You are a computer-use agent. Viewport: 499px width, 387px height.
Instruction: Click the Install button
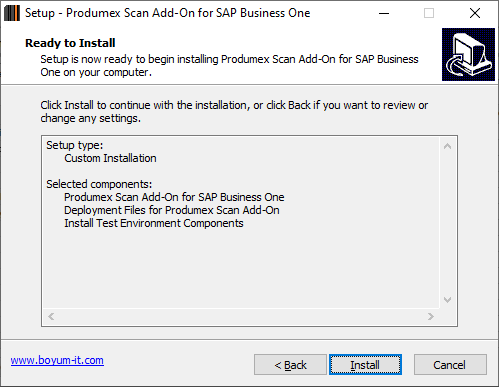coord(365,365)
